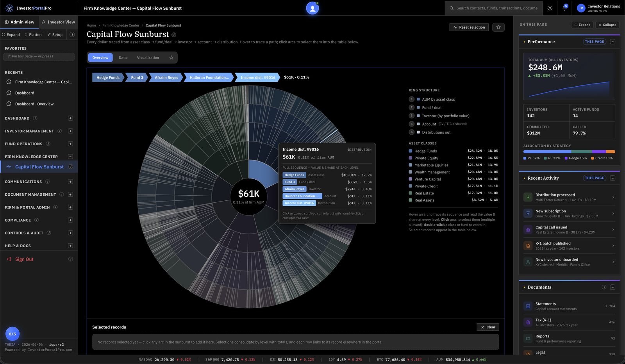Screen dimensions: 625x364
Task: Click the 0/5 progress badge
Action: click(12, 334)
